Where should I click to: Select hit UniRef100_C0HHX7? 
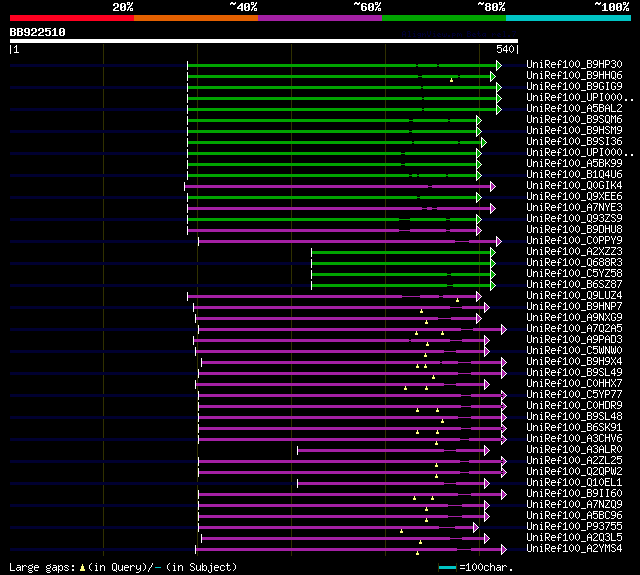(x=574, y=384)
